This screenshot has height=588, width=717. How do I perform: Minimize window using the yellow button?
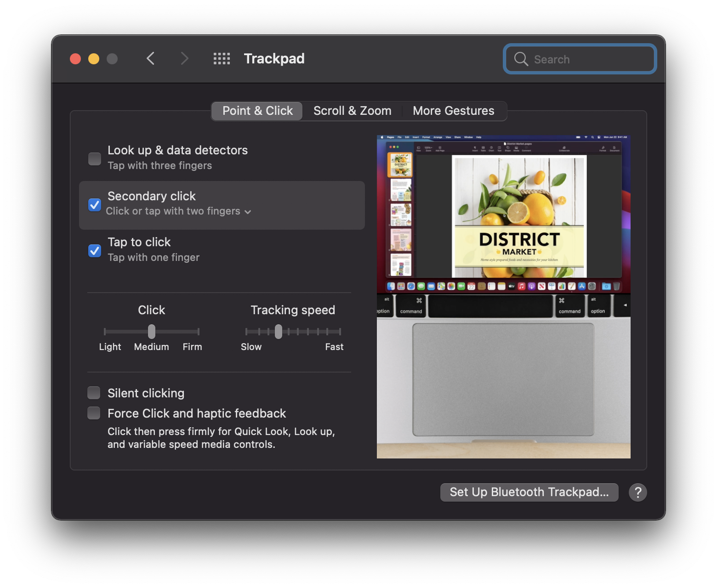(94, 59)
